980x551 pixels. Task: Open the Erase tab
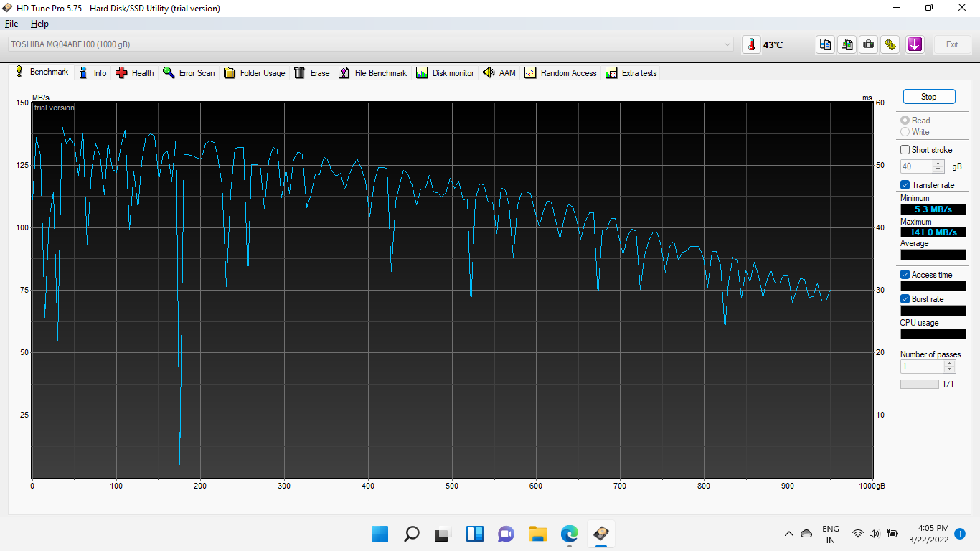point(312,73)
